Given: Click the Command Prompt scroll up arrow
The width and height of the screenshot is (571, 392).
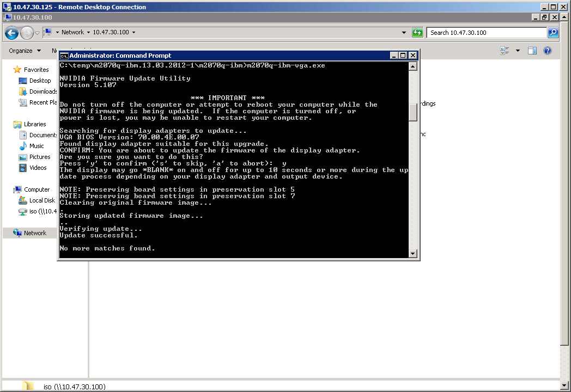Looking at the screenshot, I should [x=412, y=66].
